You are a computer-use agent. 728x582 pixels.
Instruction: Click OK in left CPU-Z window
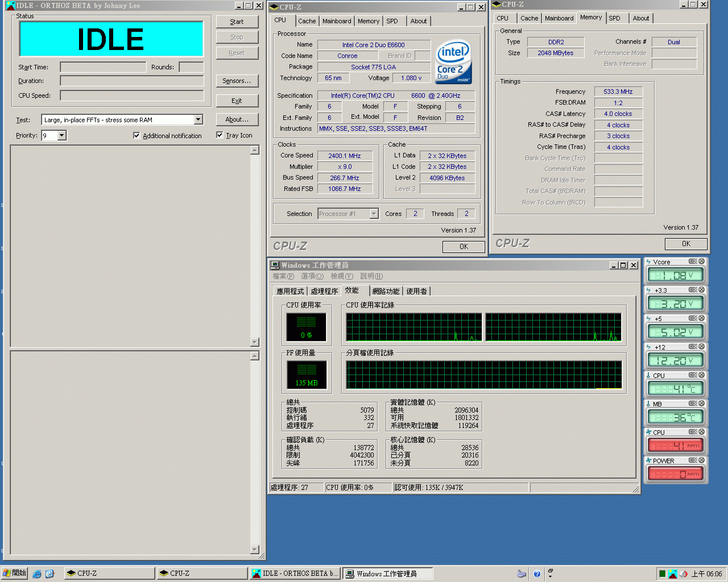[x=464, y=247]
